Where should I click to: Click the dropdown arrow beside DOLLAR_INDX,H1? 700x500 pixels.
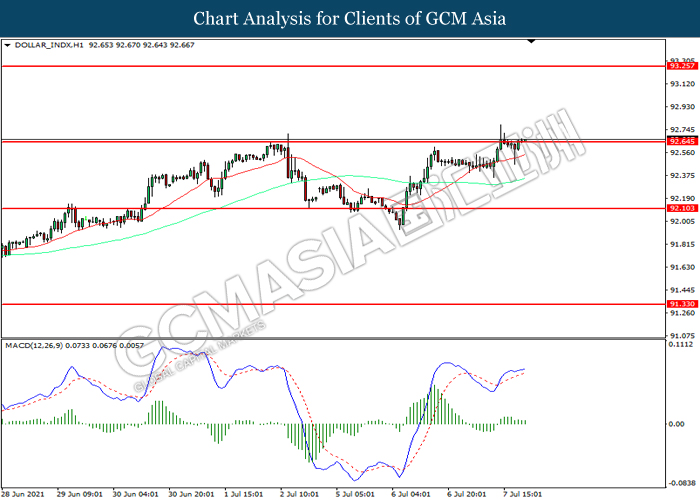tap(8, 45)
